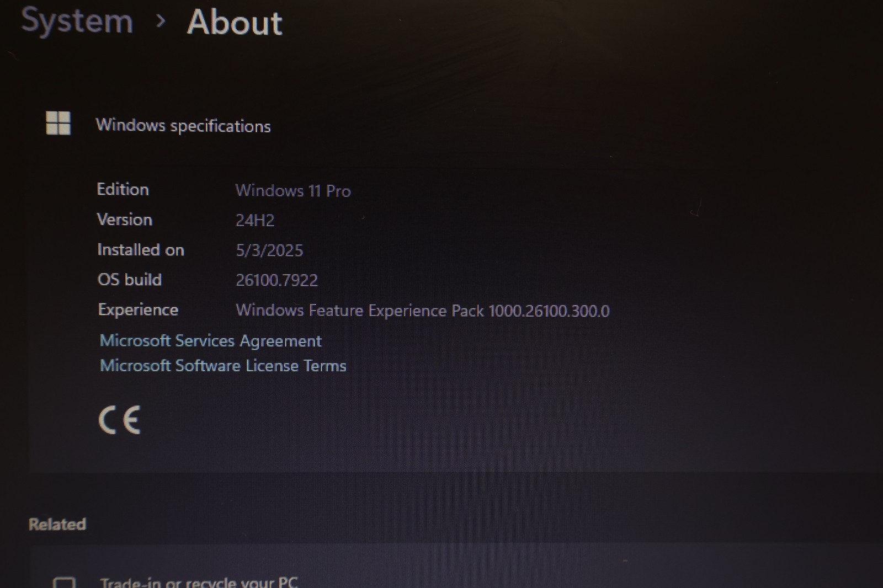This screenshot has height=588, width=883.
Task: Select the Windows Feature Experience Pack value
Action: 423,311
